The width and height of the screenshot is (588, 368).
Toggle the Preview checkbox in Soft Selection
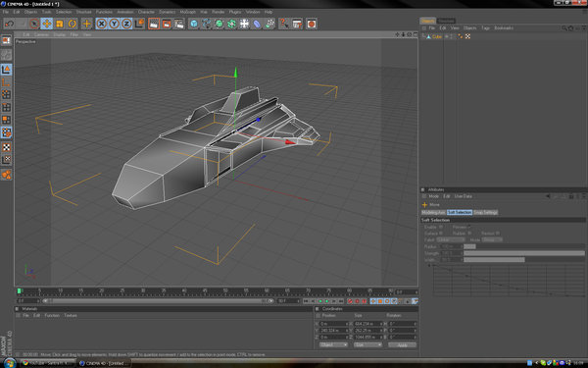(x=468, y=227)
